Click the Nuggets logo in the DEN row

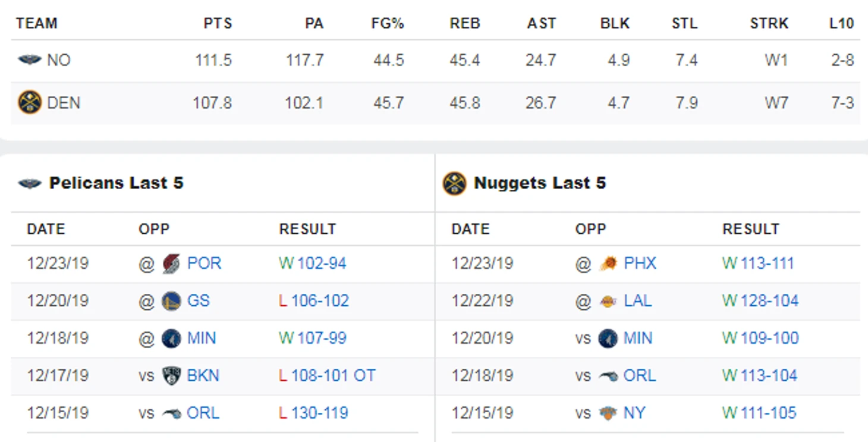coord(30,103)
